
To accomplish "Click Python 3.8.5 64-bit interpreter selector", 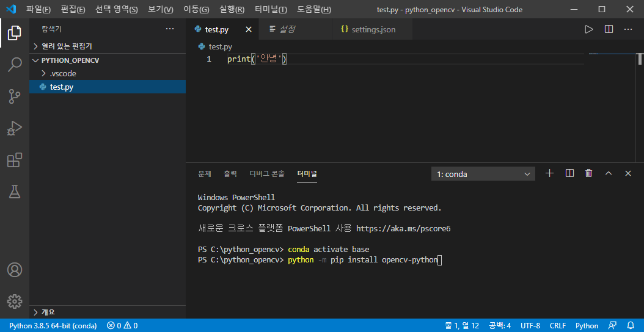I will [x=53, y=326].
